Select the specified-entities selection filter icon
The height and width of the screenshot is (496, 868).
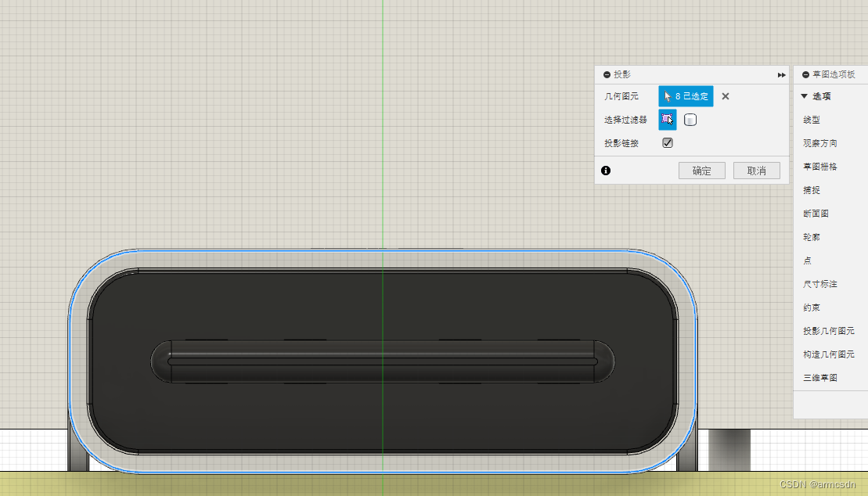coord(667,120)
